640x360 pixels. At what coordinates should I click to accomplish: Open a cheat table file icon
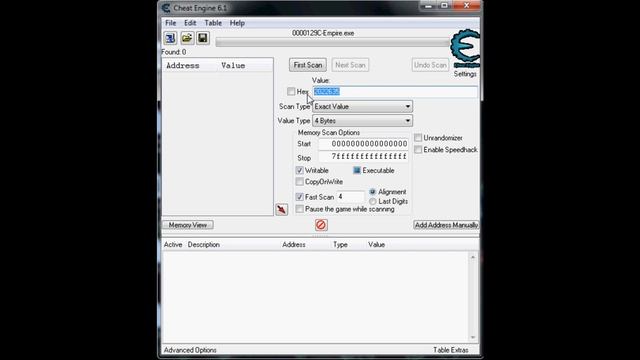point(187,38)
